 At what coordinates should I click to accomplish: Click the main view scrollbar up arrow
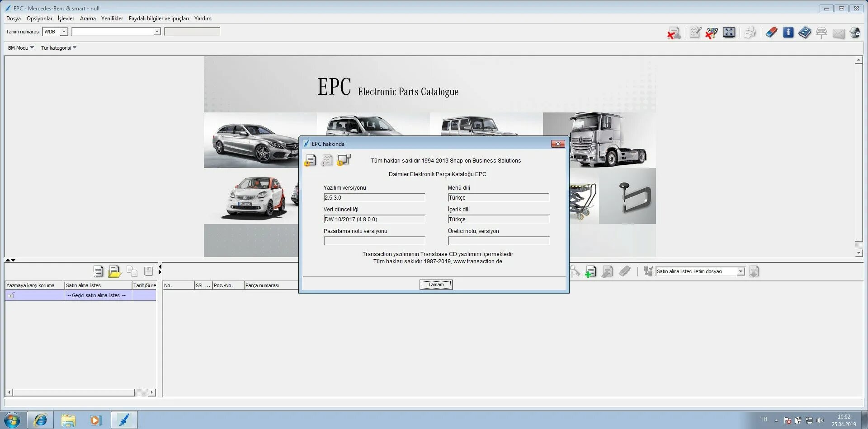[859, 60]
